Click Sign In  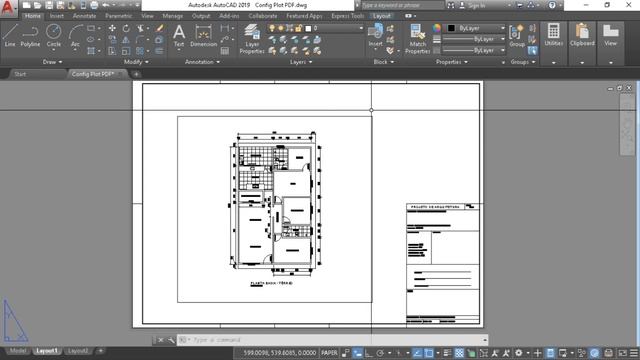(477, 5)
